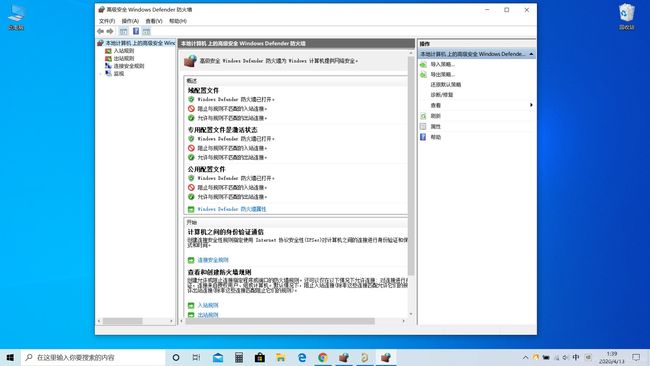Click the center pane vertical scrollbar
This screenshot has height=366, width=650.
(411, 166)
